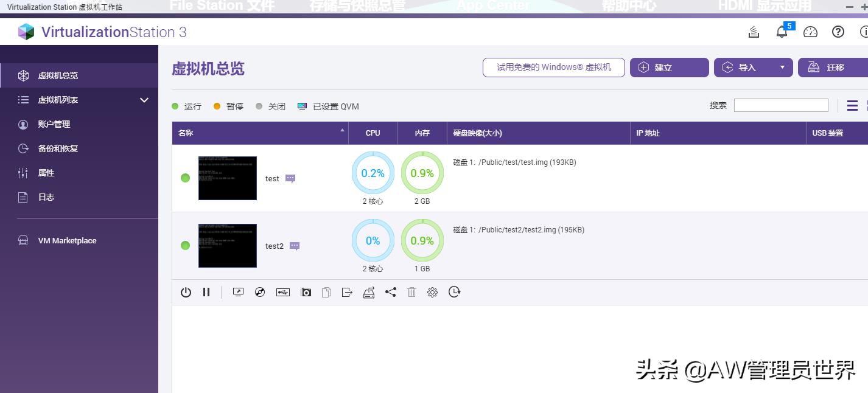
Task: Click the CD/DVD disc icon
Action: click(x=260, y=293)
